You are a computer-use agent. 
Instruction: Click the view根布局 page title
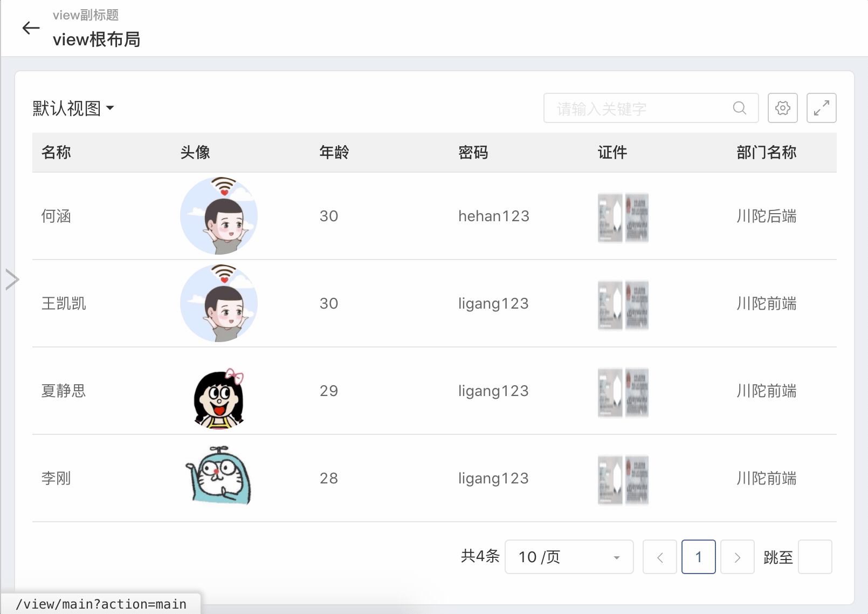(x=97, y=39)
